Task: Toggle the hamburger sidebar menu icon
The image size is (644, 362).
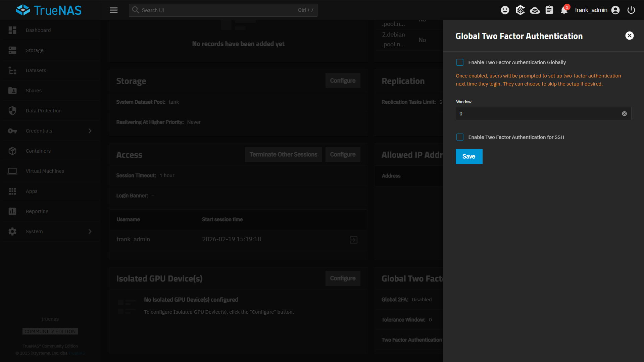Action: (x=114, y=10)
